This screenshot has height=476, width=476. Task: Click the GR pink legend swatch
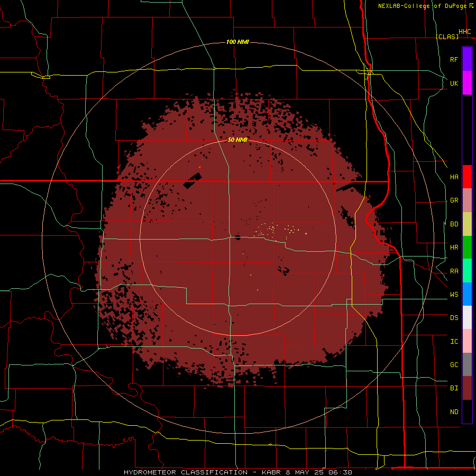pos(467,200)
